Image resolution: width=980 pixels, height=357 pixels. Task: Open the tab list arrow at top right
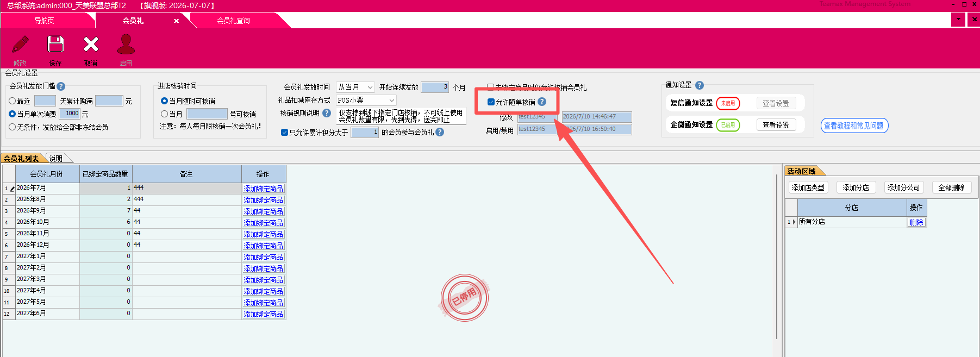point(958,20)
